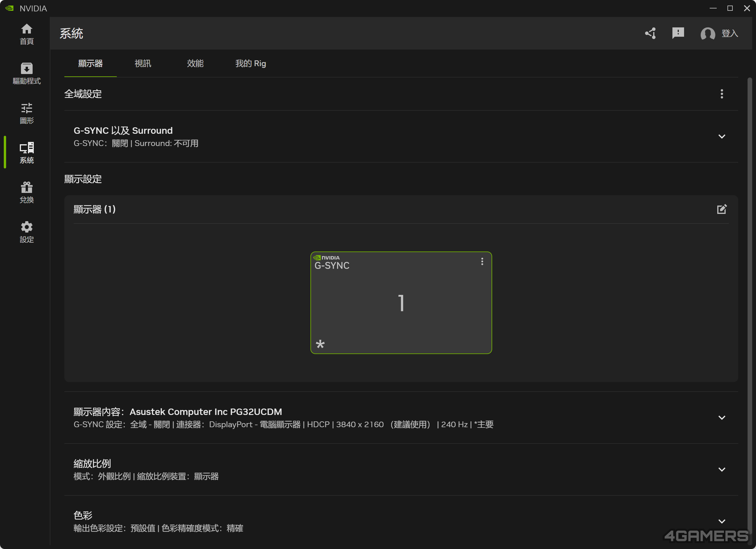The height and width of the screenshot is (549, 756).
Task: Open the 我的 Rig tab
Action: (x=251, y=63)
